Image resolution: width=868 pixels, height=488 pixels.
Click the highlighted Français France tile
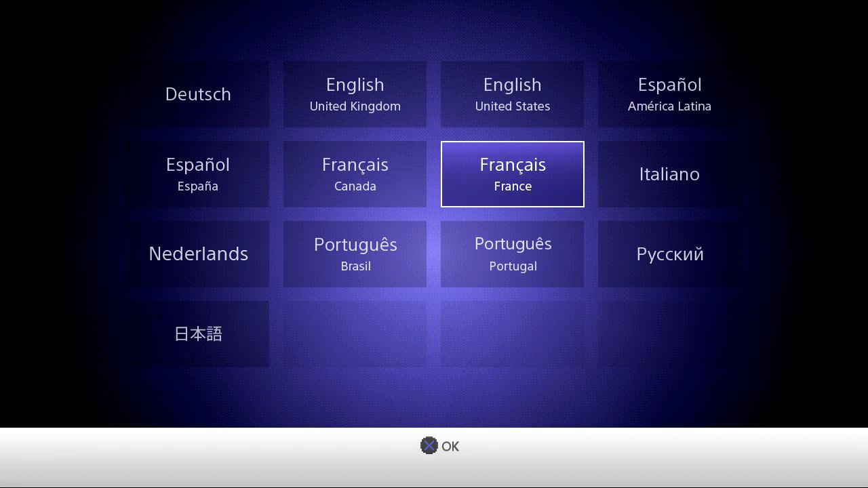(512, 174)
